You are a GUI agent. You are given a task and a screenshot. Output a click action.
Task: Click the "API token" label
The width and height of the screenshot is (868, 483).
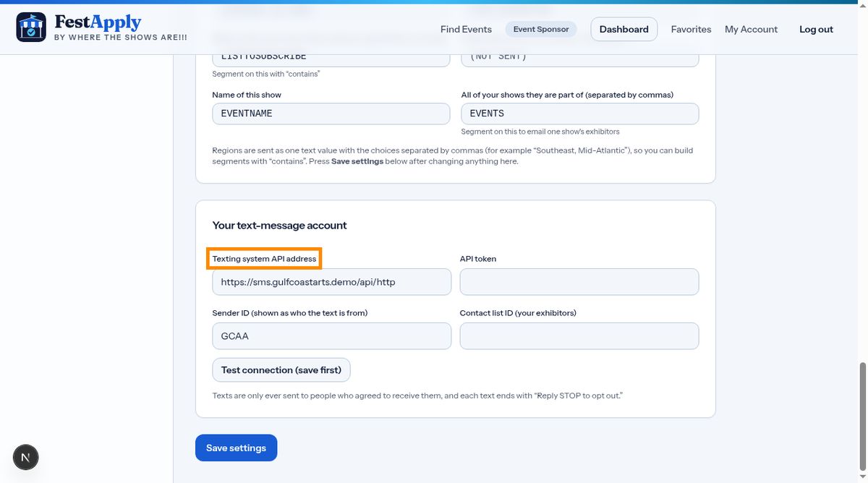click(x=478, y=259)
